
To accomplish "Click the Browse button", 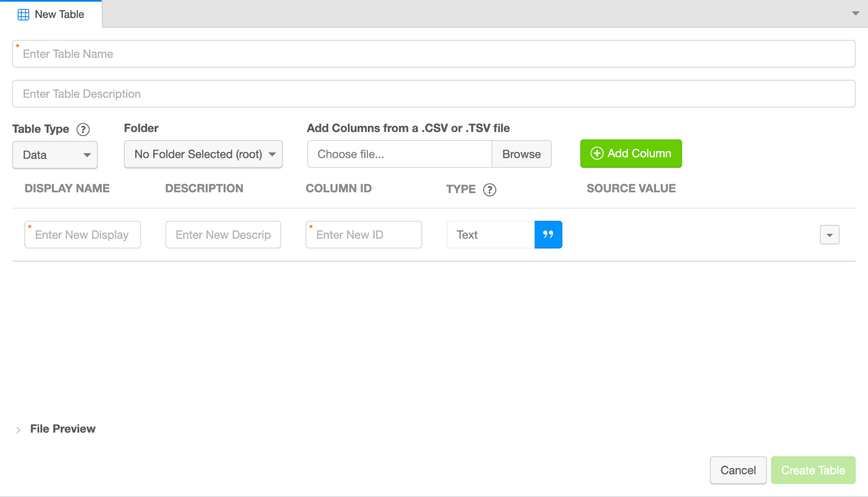I will click(x=521, y=154).
